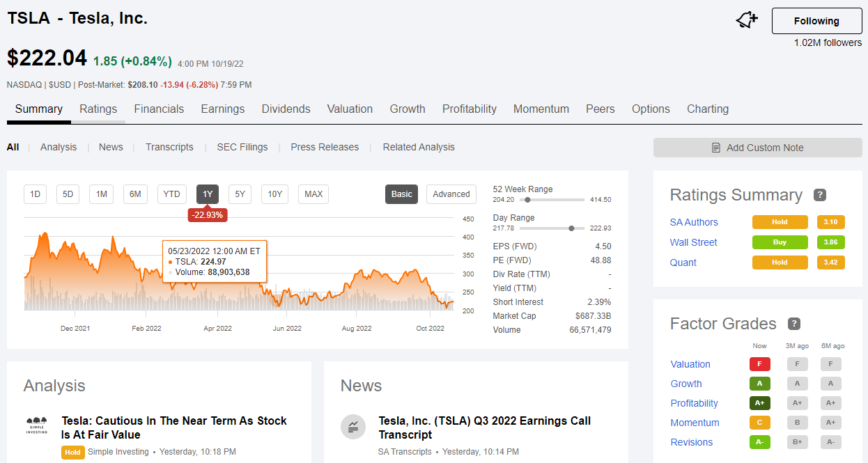Go to the Peers tab
The width and height of the screenshot is (868, 463).
tap(600, 109)
